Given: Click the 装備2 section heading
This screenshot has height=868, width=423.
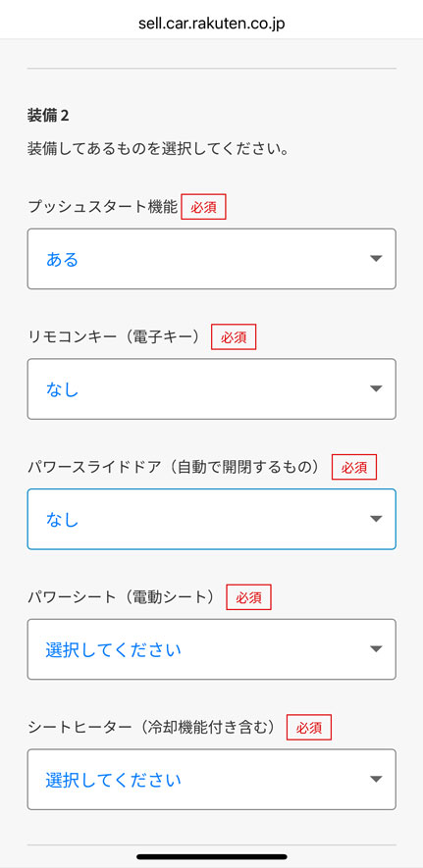Looking at the screenshot, I should (48, 116).
